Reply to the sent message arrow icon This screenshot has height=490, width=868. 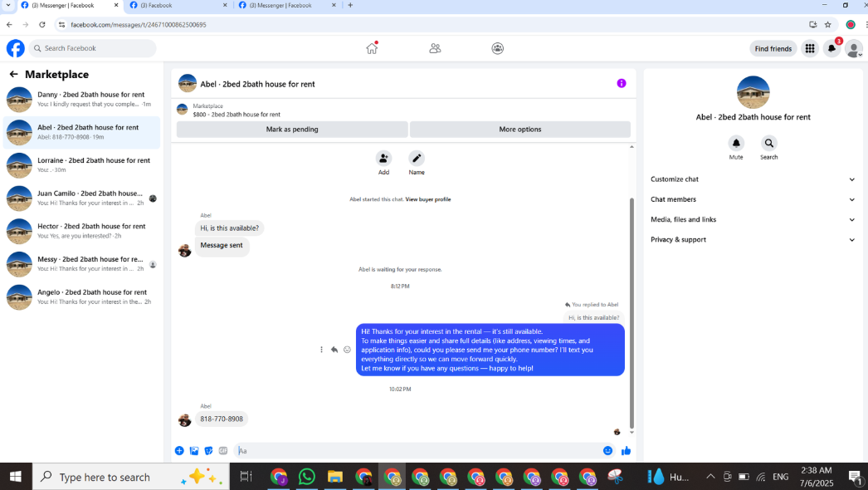coord(334,350)
